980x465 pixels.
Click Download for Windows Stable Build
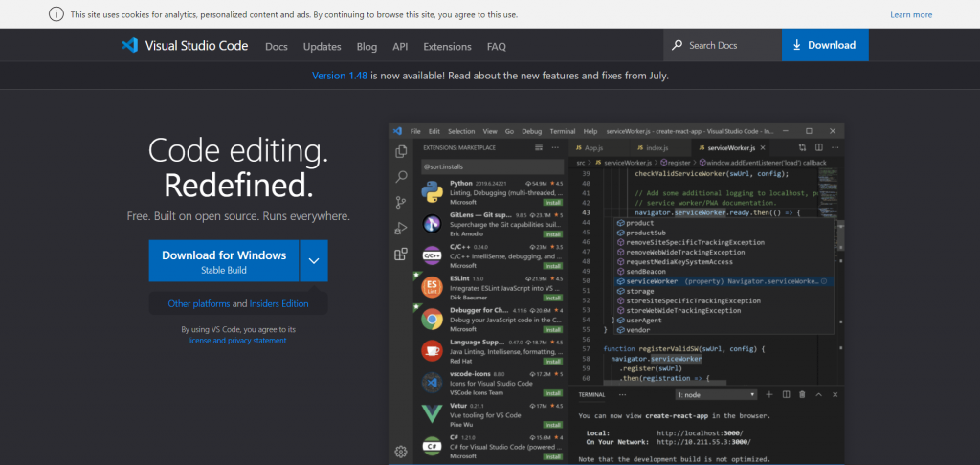(x=224, y=260)
